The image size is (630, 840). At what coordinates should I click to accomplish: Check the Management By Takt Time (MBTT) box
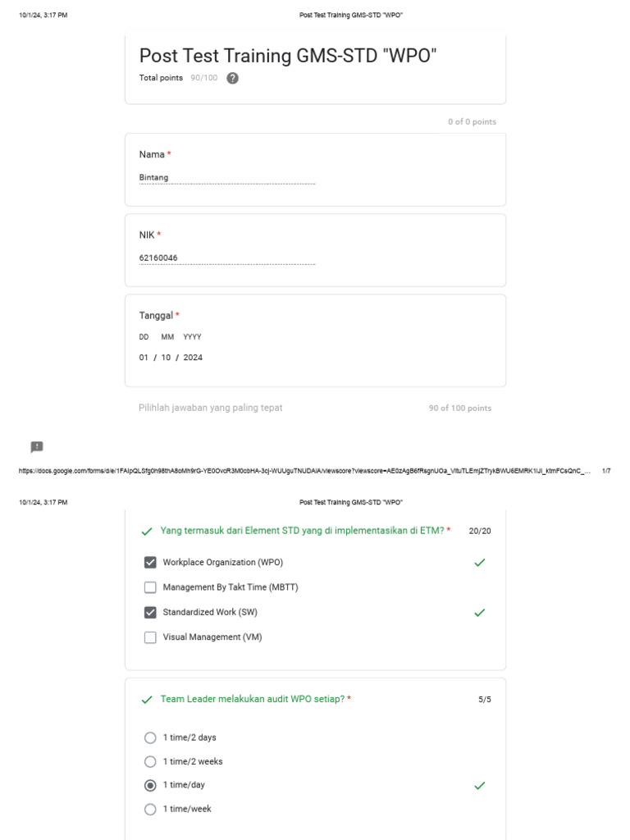(150, 587)
